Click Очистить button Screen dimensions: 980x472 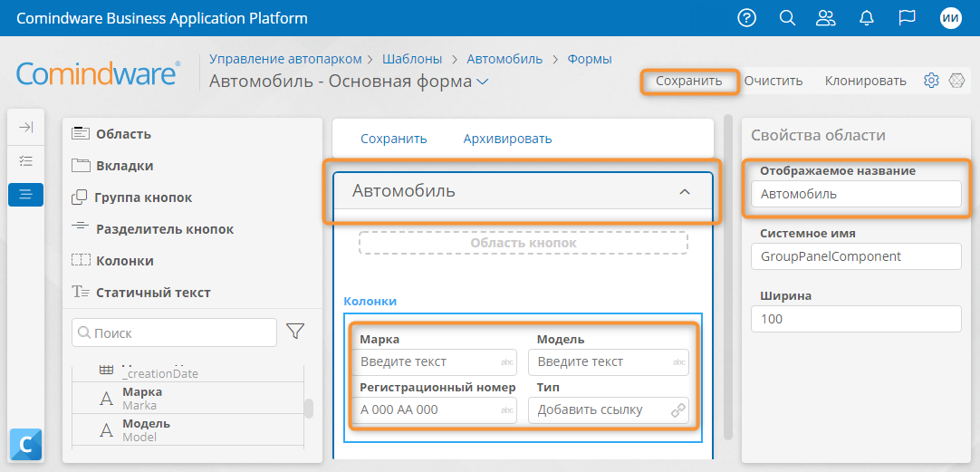773,81
